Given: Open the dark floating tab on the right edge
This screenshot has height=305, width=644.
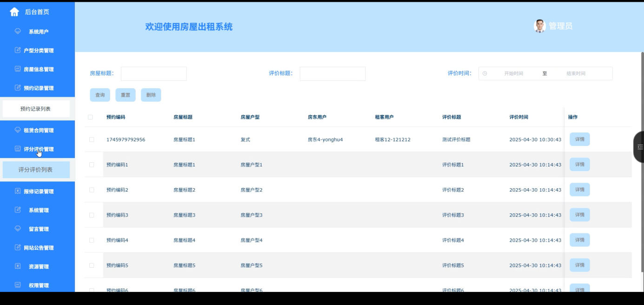Looking at the screenshot, I should pyautogui.click(x=639, y=147).
